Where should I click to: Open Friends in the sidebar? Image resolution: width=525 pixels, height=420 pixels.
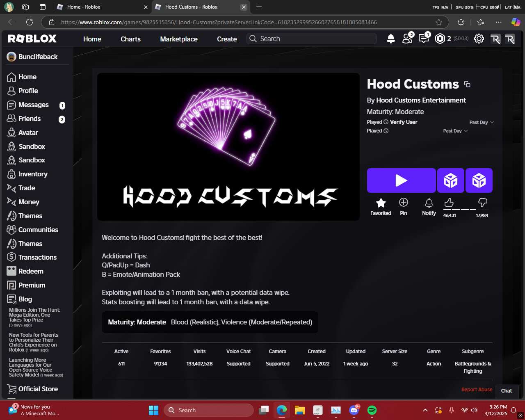tap(30, 119)
